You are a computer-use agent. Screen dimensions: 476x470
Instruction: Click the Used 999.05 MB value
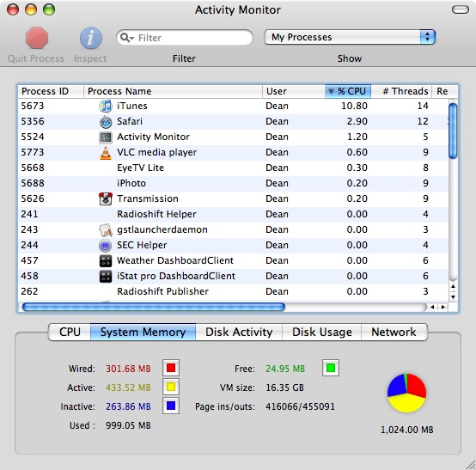(x=128, y=425)
